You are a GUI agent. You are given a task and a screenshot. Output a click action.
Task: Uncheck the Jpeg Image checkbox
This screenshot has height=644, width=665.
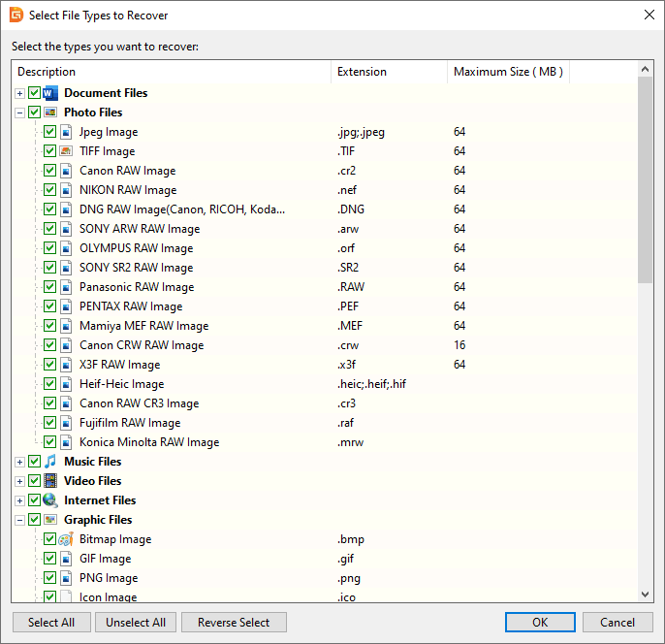[x=50, y=132]
